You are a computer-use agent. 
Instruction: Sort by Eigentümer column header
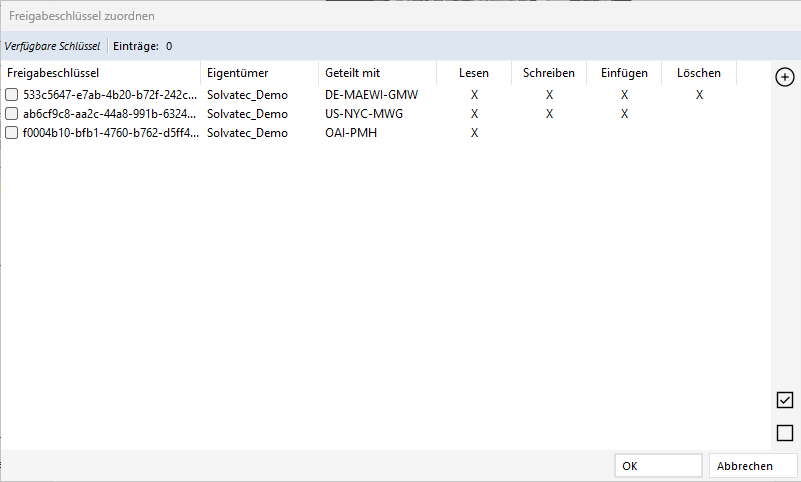point(236,73)
